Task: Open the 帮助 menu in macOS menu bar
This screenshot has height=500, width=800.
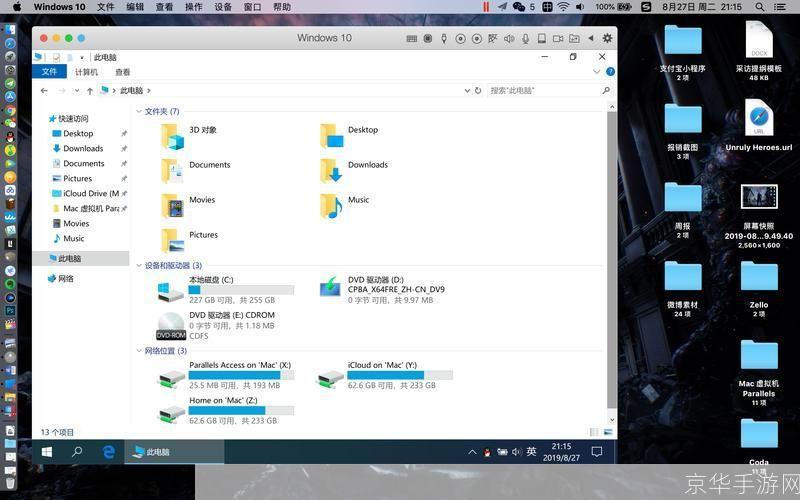Action: [282, 7]
